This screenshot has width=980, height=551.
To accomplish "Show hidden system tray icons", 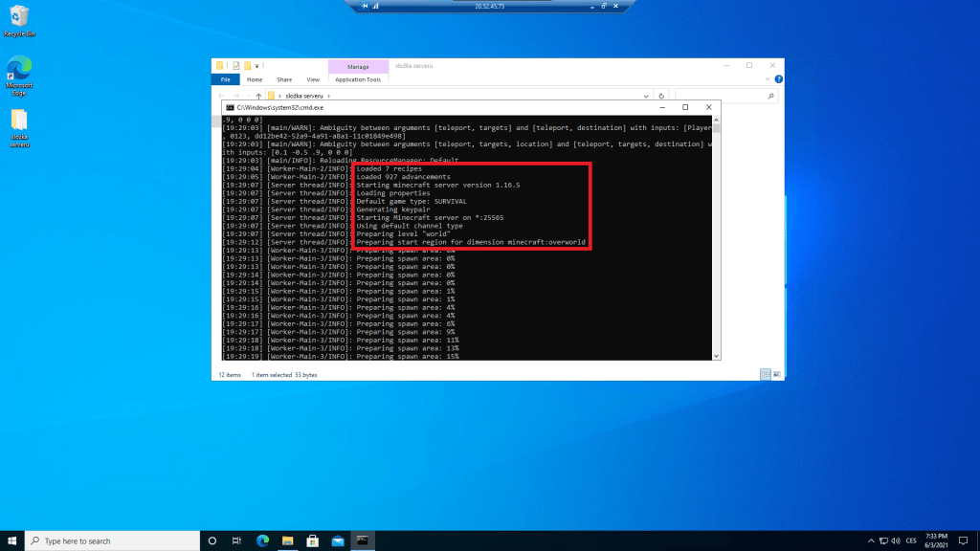I will click(871, 541).
